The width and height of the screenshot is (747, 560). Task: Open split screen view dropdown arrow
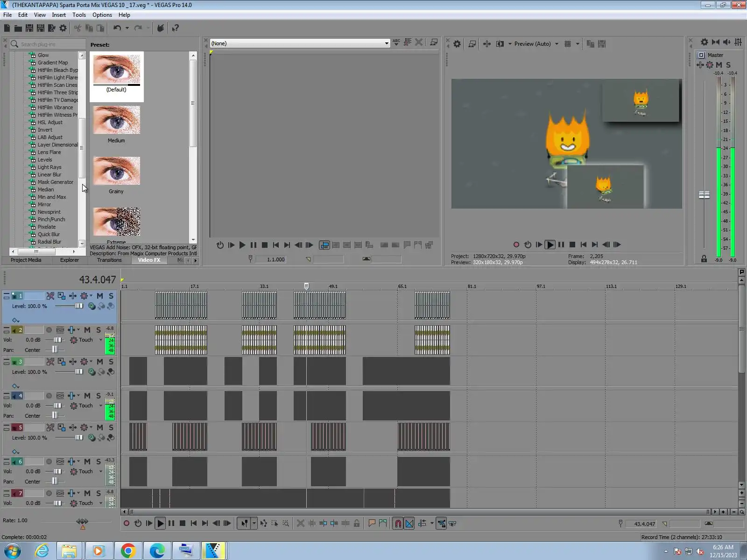[x=509, y=44]
